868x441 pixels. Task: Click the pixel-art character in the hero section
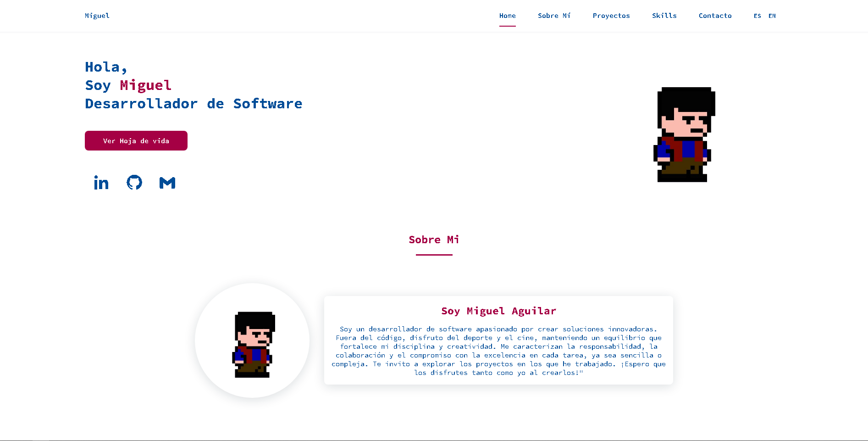pyautogui.click(x=684, y=134)
